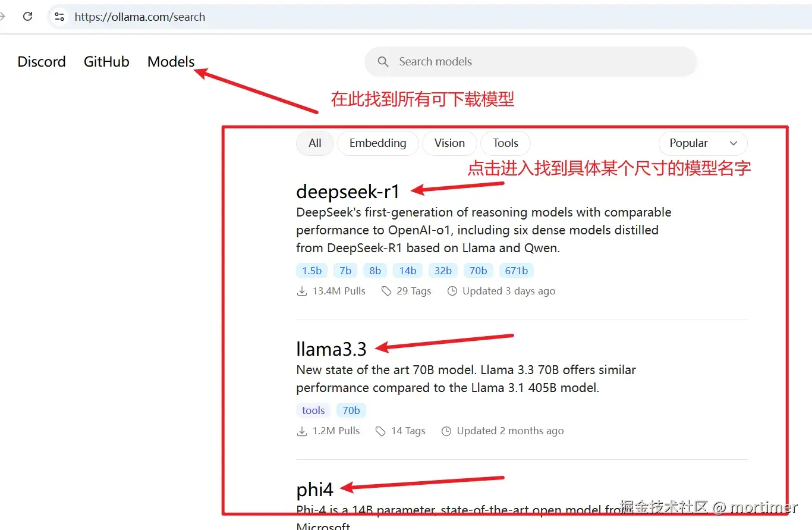Click the Updated 2 months ago text
812x530 pixels.
point(510,431)
